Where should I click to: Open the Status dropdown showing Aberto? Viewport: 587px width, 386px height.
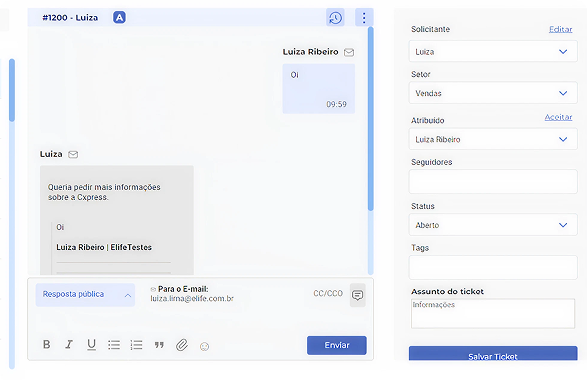click(x=493, y=225)
